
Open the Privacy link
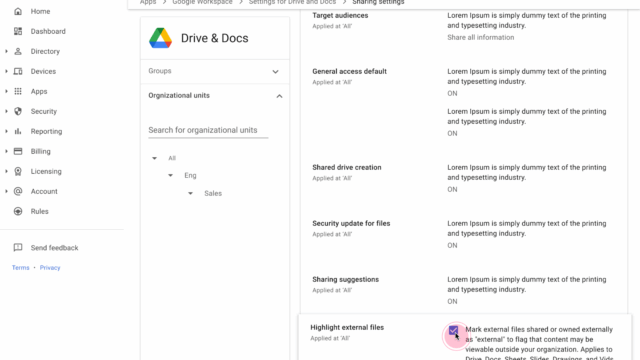50,268
